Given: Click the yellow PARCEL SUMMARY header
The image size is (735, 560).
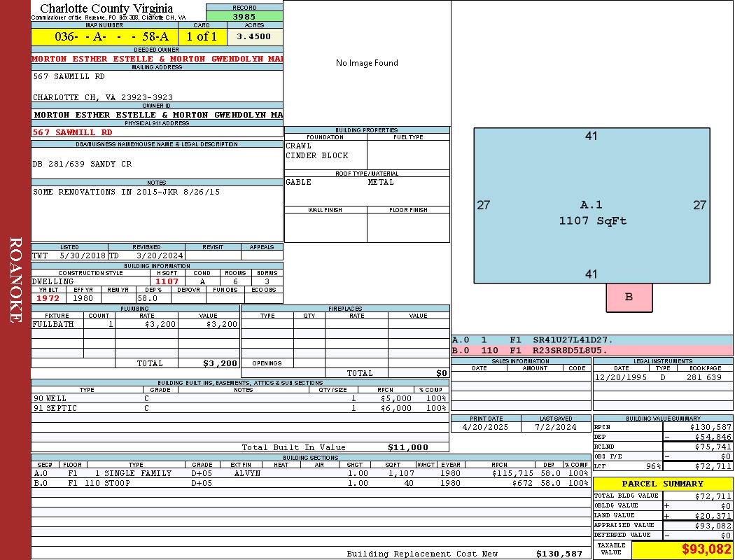Looking at the screenshot, I should [x=662, y=484].
